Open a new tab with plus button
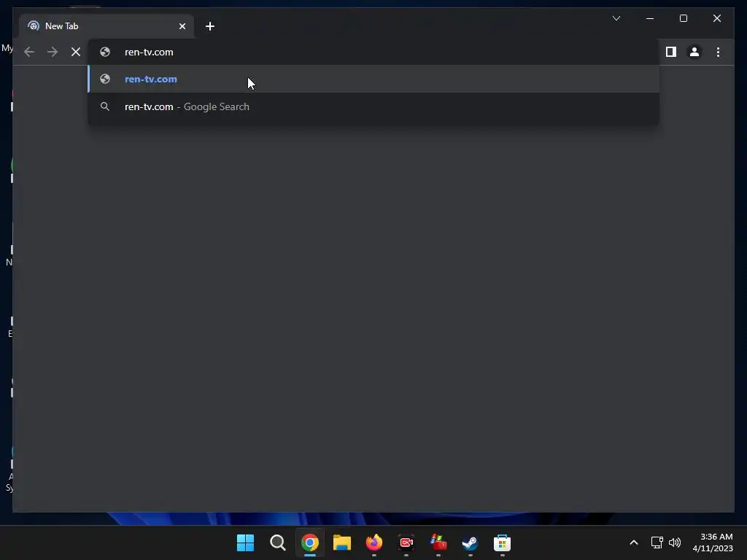 click(x=210, y=26)
